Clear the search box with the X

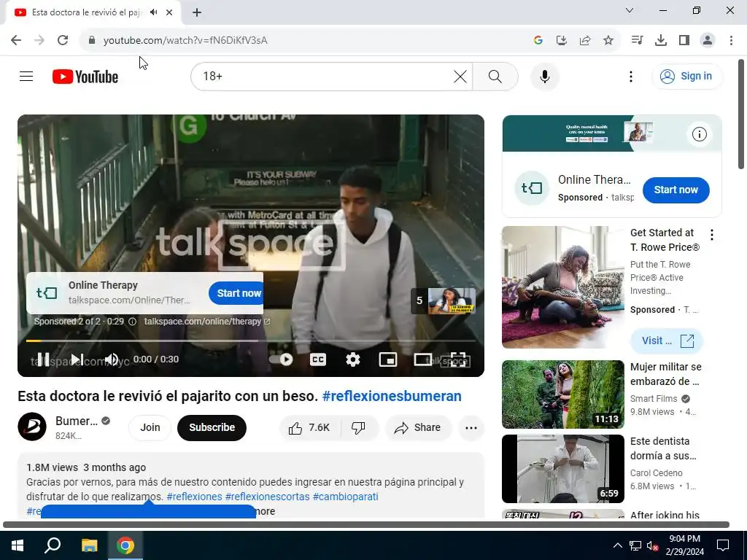click(460, 76)
